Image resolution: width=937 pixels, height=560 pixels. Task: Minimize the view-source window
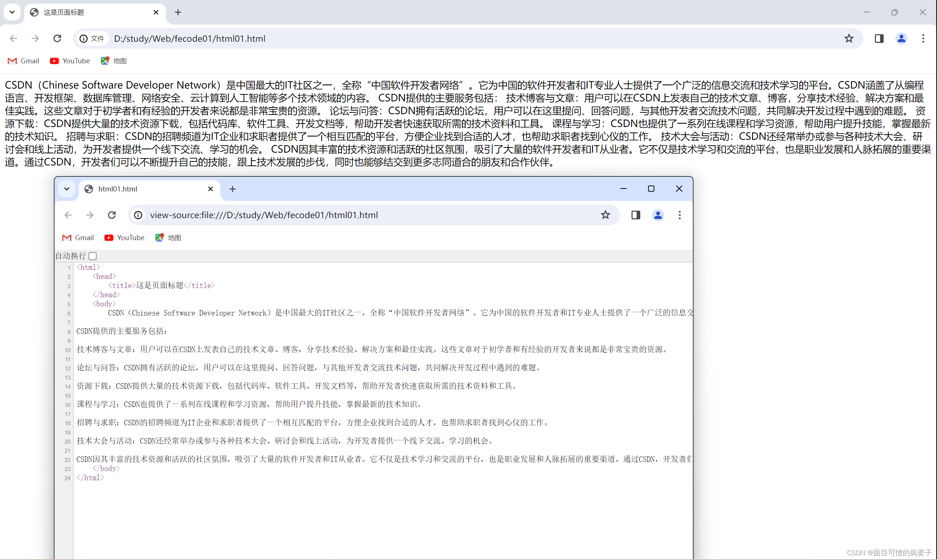pos(623,188)
